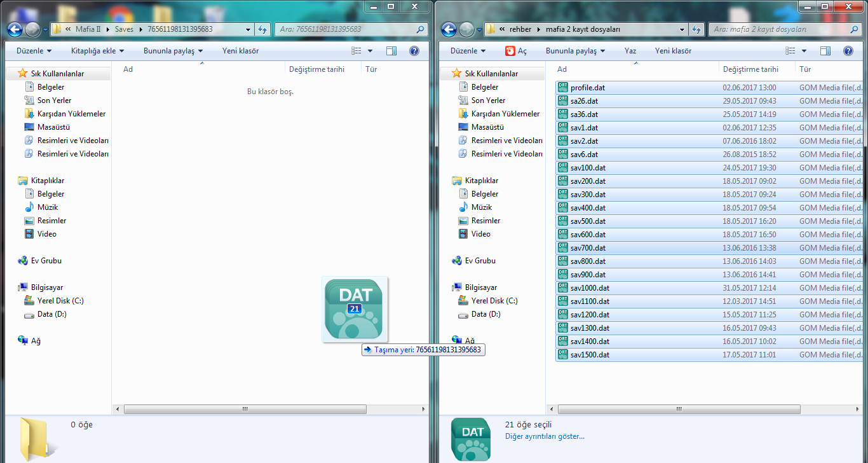The width and height of the screenshot is (868, 463).
Task: Open Kitaplığa ekle dropdown in Saves window
Action: point(97,51)
